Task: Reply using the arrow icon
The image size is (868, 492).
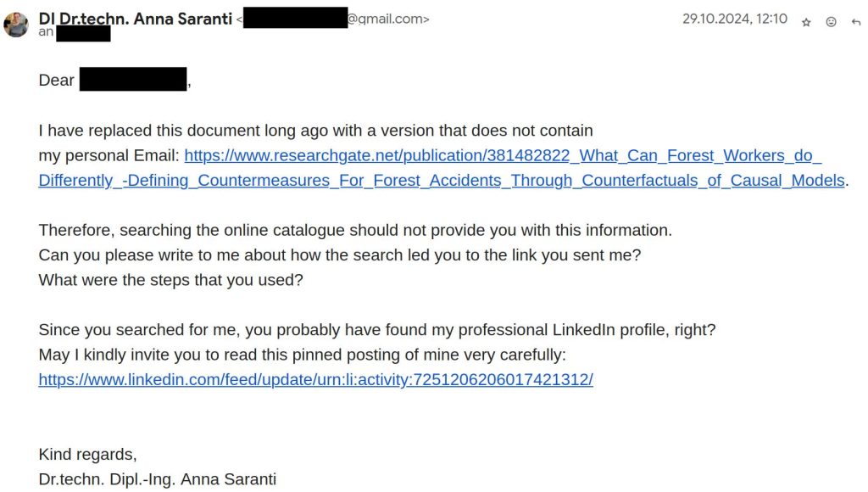Action: (x=855, y=22)
